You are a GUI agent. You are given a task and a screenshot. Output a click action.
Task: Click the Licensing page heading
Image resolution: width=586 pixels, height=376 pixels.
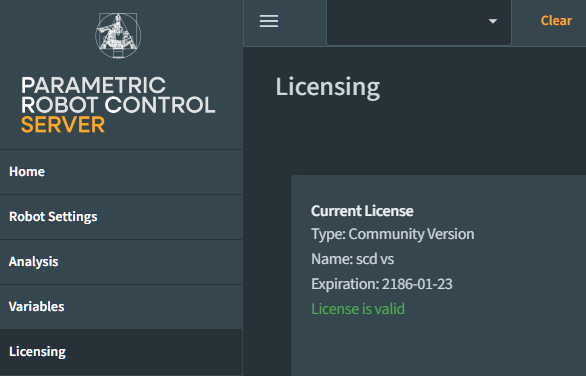click(328, 87)
